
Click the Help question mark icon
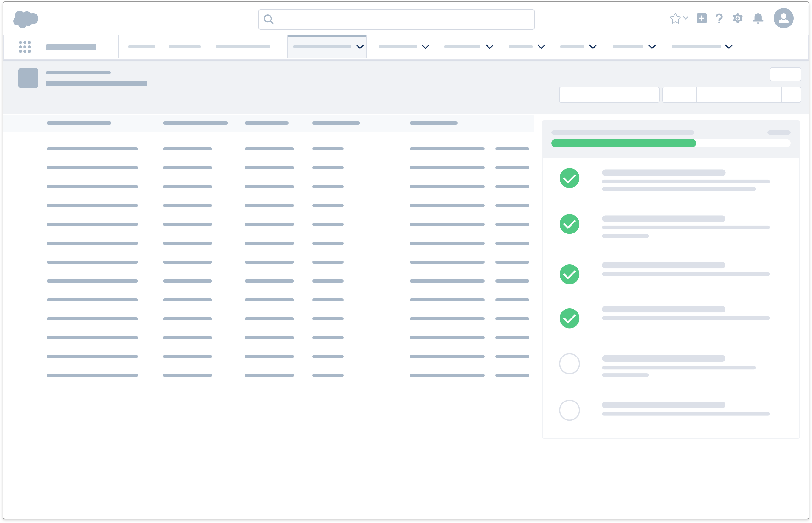(719, 19)
